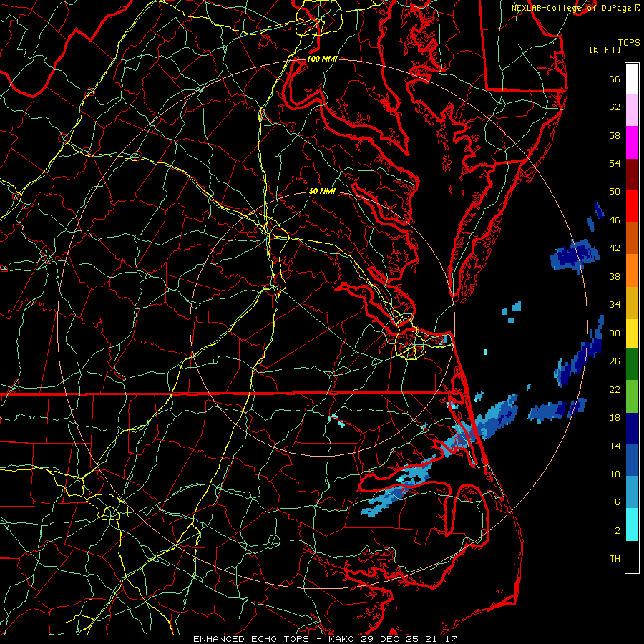Click the cyan legend swatch

coord(632,524)
